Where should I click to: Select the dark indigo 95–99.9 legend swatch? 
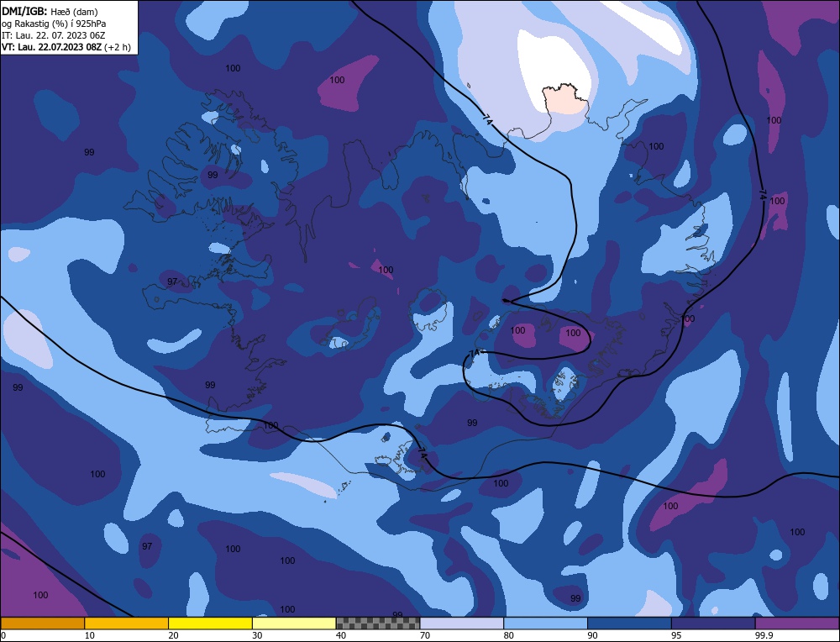pos(713,624)
